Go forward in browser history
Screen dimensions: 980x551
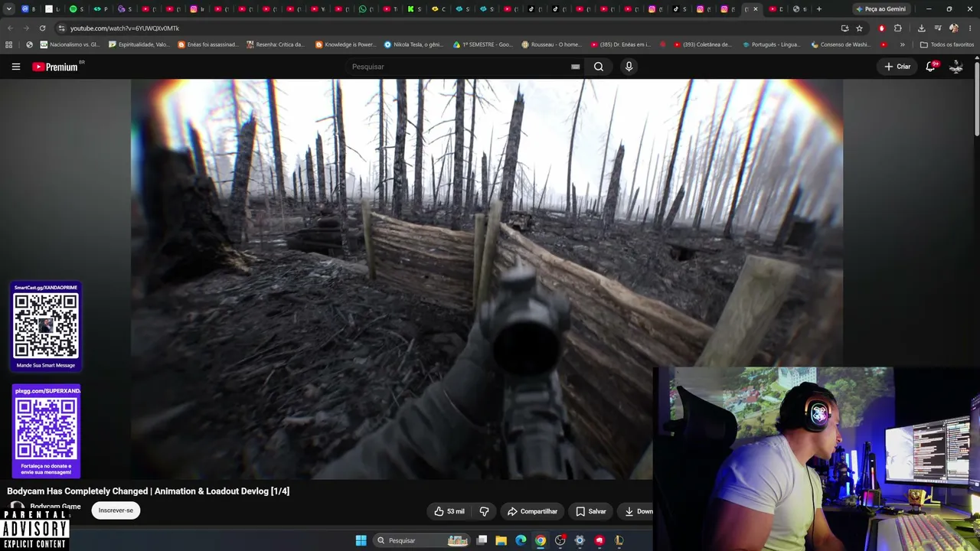26,28
